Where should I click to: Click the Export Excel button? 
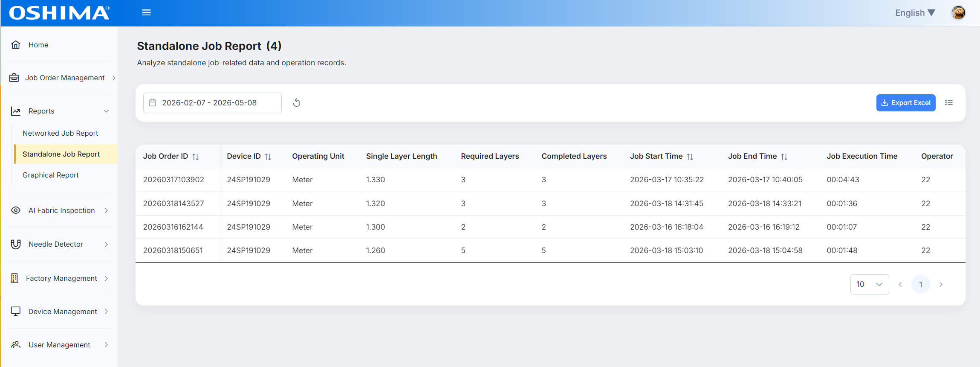(x=906, y=103)
